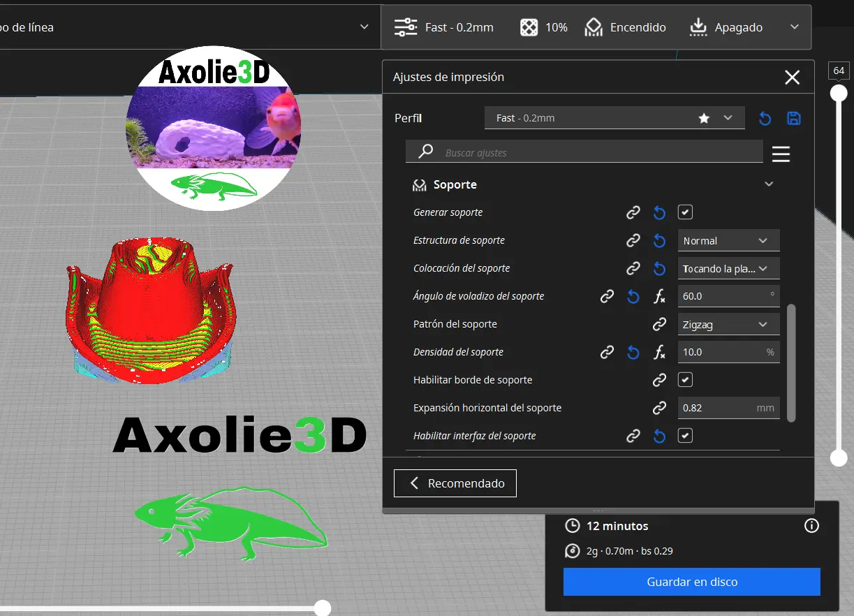854x616 pixels.
Task: Click the red hat model in viewport
Action: click(x=151, y=311)
